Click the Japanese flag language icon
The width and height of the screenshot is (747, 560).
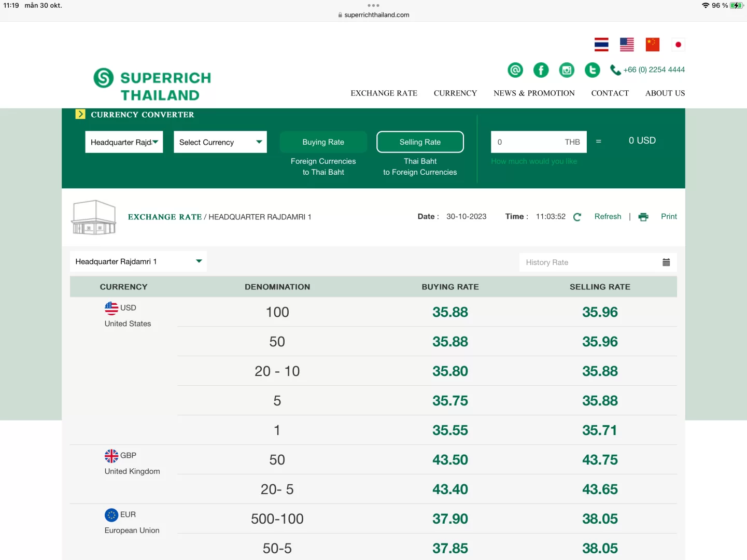[678, 45]
